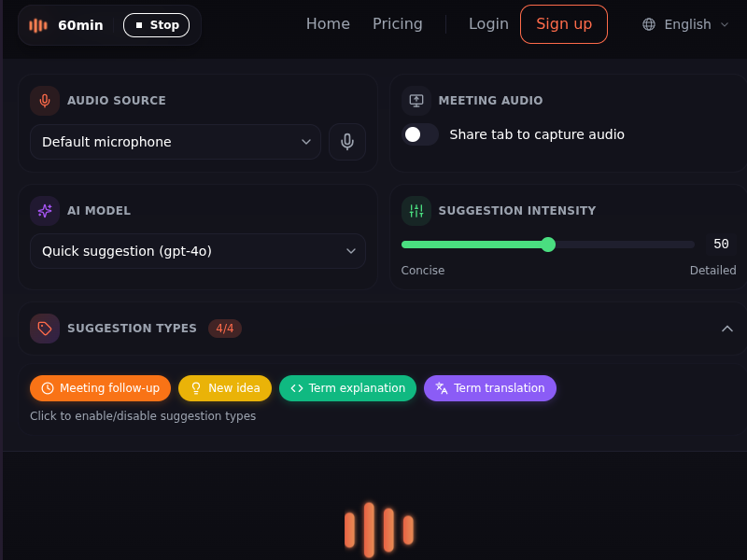Image resolution: width=747 pixels, height=560 pixels.
Task: Click the suggestion intensity slider handle
Action: tap(548, 245)
